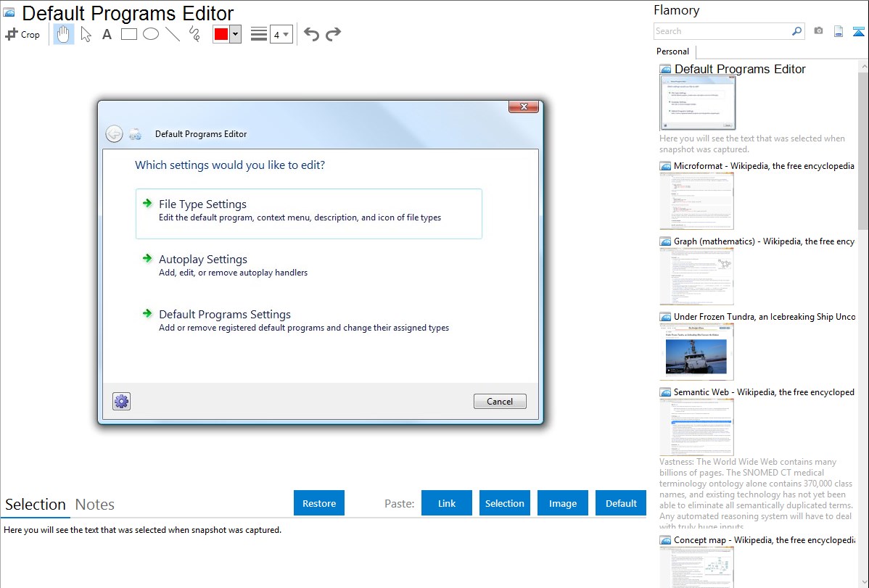869x588 pixels.
Task: Paste as Default
Action: point(621,503)
